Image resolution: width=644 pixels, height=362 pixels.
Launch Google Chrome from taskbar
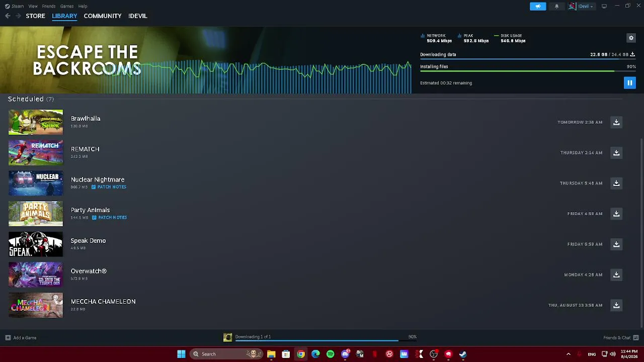301,354
